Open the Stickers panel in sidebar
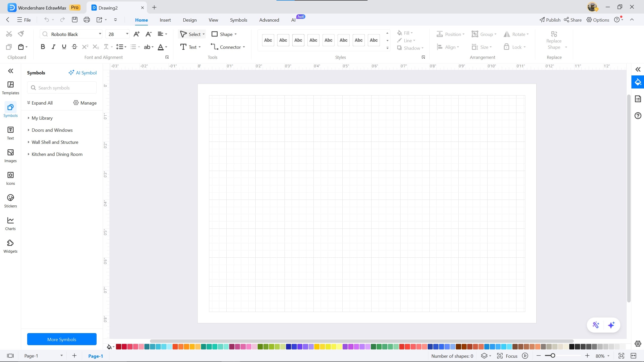Screen dimensions: 644x362 coord(10,201)
